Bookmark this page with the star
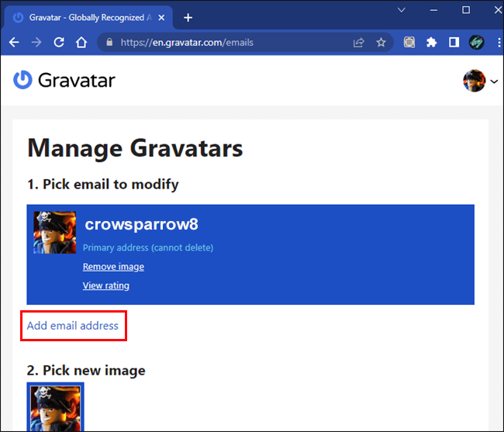 pyautogui.click(x=381, y=42)
